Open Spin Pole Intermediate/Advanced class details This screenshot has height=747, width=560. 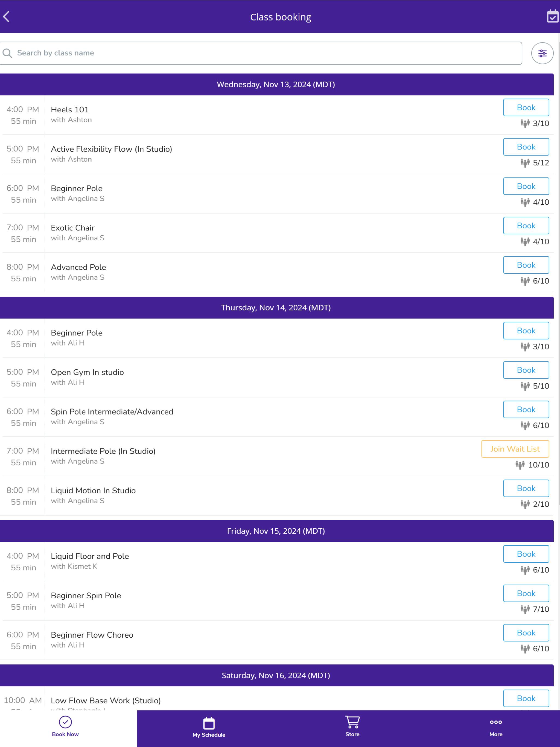(x=112, y=412)
